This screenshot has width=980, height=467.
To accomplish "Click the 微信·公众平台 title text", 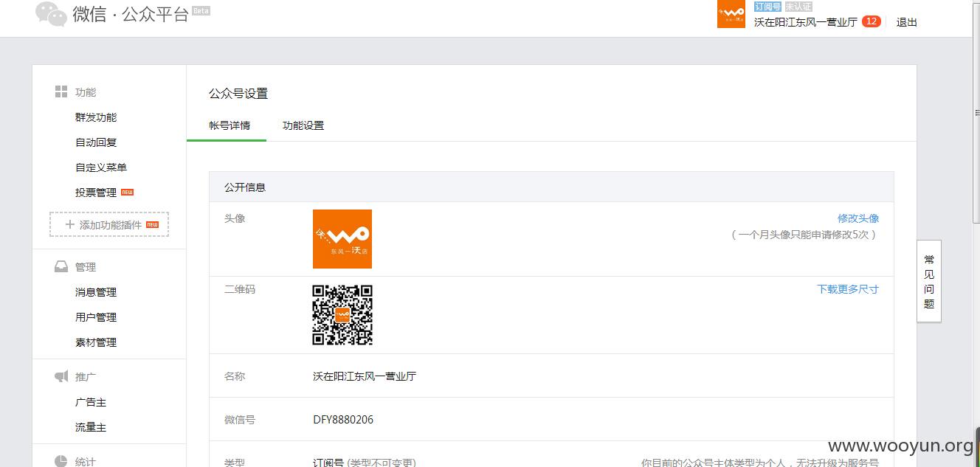I will 131,15.
